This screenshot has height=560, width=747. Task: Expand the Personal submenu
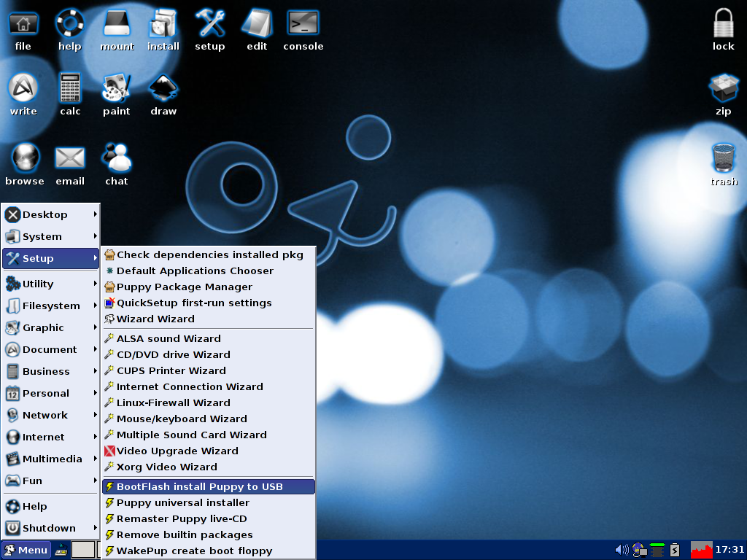(51, 394)
